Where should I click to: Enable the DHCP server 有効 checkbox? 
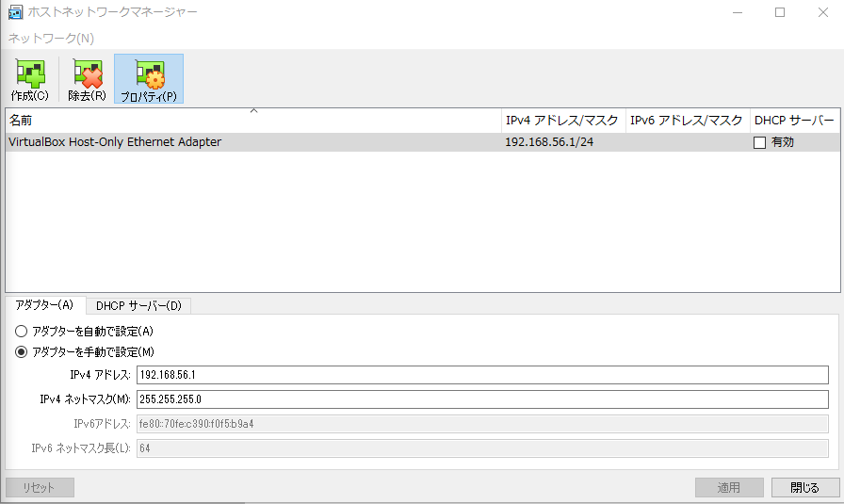pos(759,142)
